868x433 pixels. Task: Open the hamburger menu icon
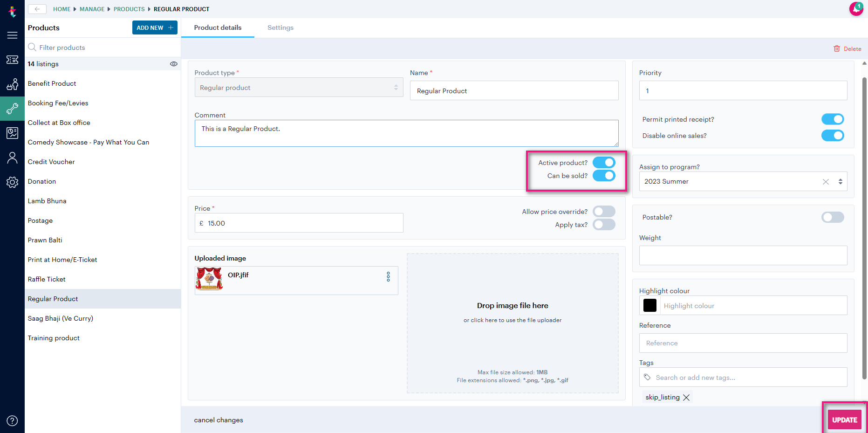13,35
